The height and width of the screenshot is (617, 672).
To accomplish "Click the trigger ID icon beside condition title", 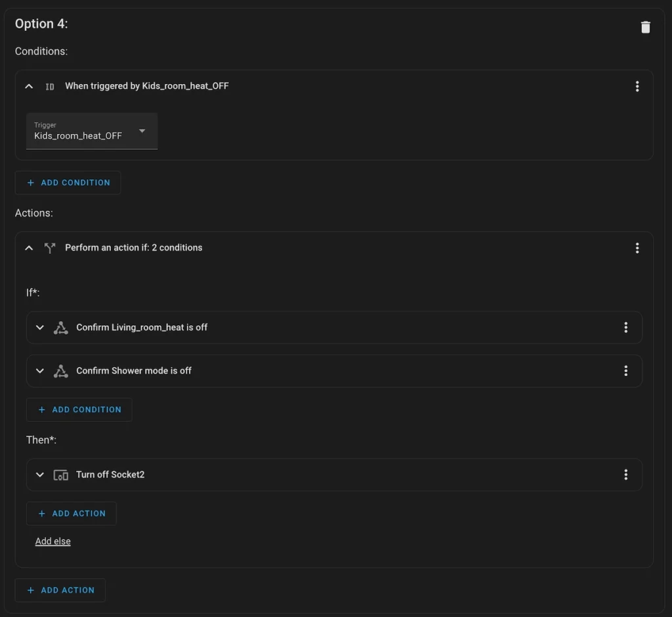I will pyautogui.click(x=50, y=86).
